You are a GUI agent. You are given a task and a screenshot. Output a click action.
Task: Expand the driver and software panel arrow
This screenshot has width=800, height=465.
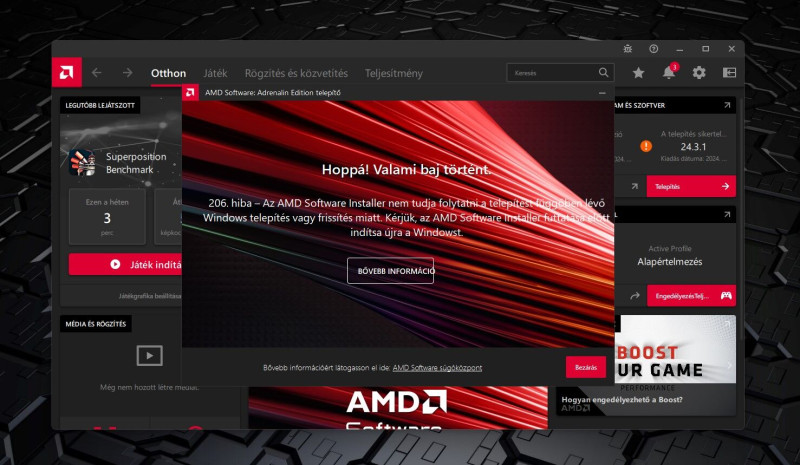pyautogui.click(x=727, y=105)
